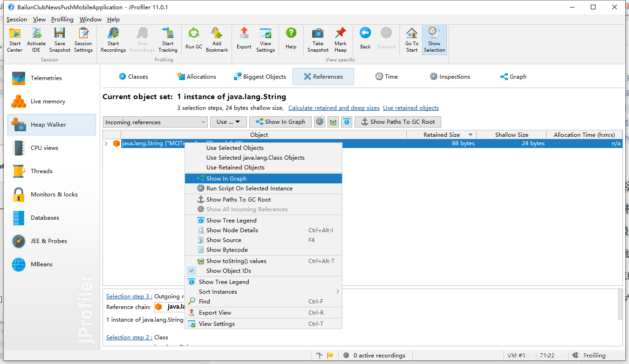Choose Show Node Details menu item

pyautogui.click(x=263, y=230)
